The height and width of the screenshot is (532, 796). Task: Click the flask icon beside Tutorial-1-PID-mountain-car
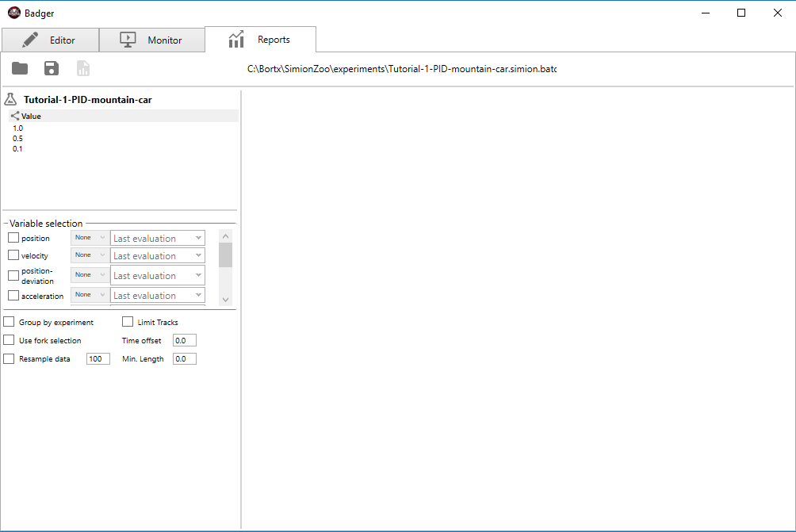(10, 99)
